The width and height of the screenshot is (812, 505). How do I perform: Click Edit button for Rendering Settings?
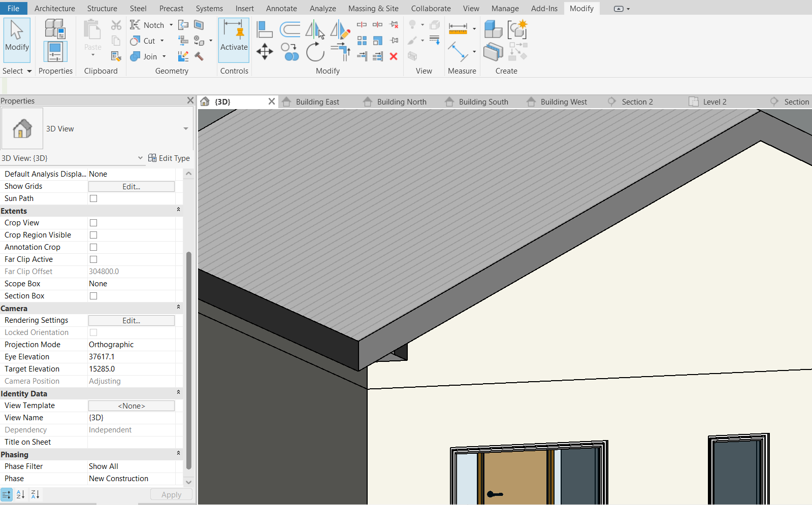pos(131,321)
